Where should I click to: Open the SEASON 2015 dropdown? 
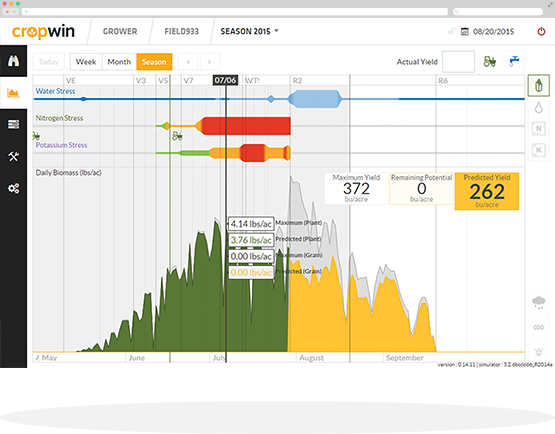[249, 32]
